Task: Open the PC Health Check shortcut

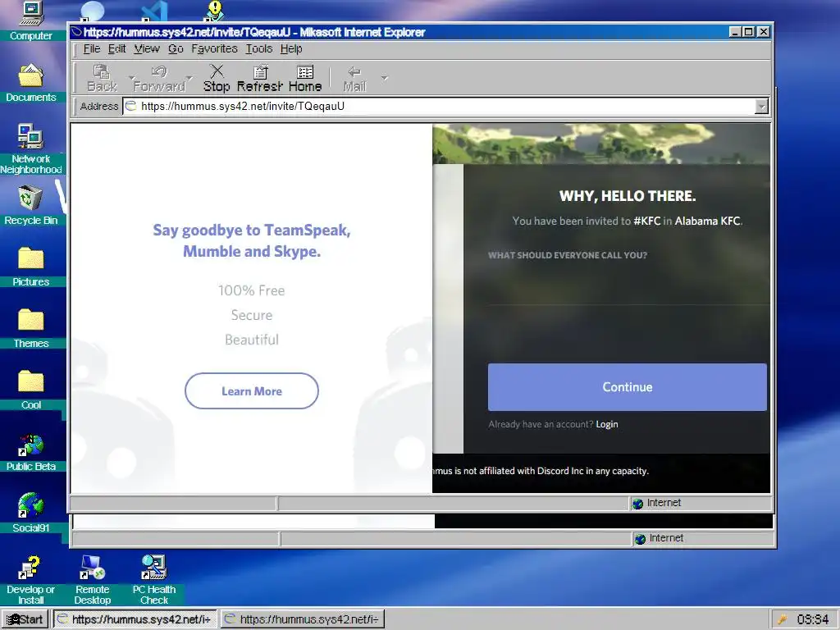Action: coord(154,580)
